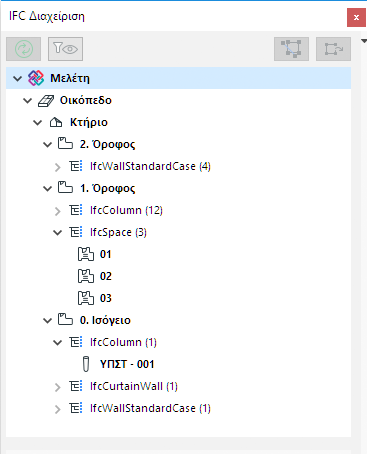Open the panel options arrow at top right
Screen dimensions: 367x454
[364, 41]
